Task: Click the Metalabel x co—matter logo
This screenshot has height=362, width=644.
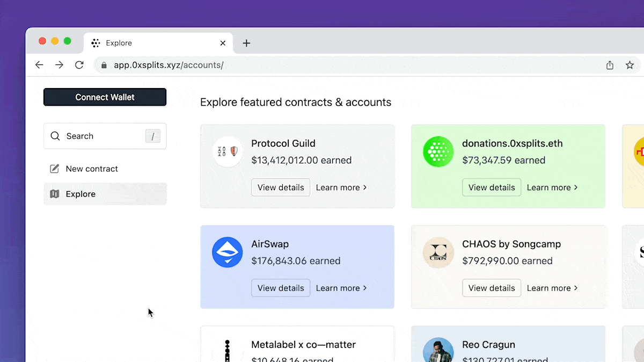Action: pos(228,350)
